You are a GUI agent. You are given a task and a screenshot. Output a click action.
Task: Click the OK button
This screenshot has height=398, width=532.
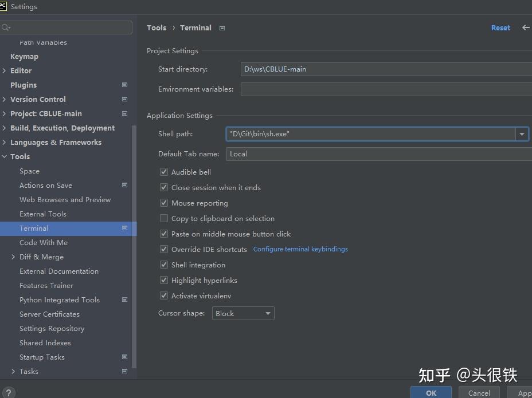click(x=431, y=393)
